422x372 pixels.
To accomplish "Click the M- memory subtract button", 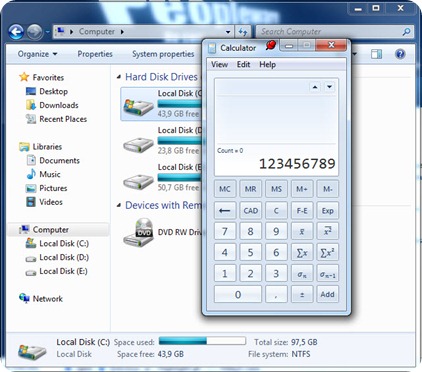I will [327, 189].
